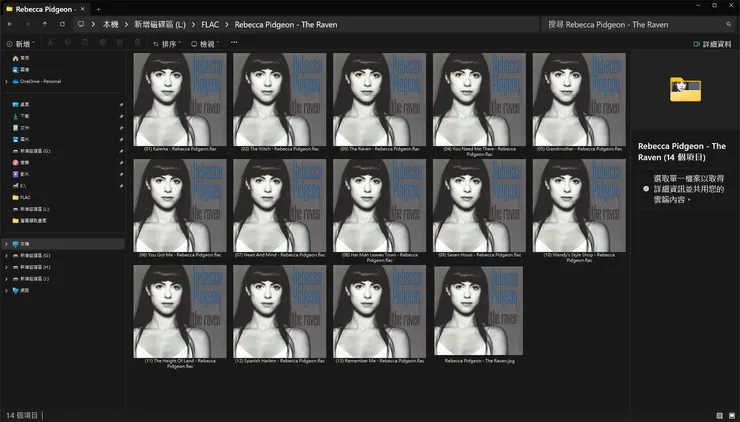Screen dimensions: 740x422
Task: Go back with the back arrow
Action: (10, 24)
